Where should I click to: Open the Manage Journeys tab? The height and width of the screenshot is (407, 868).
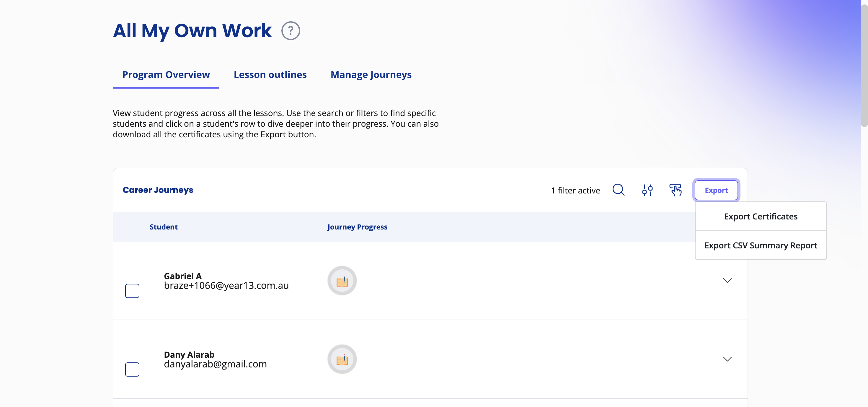coord(371,74)
